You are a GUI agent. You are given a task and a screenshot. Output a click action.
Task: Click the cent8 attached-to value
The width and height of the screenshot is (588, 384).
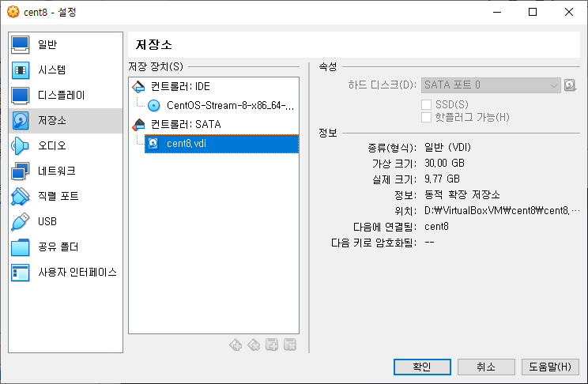click(x=436, y=227)
